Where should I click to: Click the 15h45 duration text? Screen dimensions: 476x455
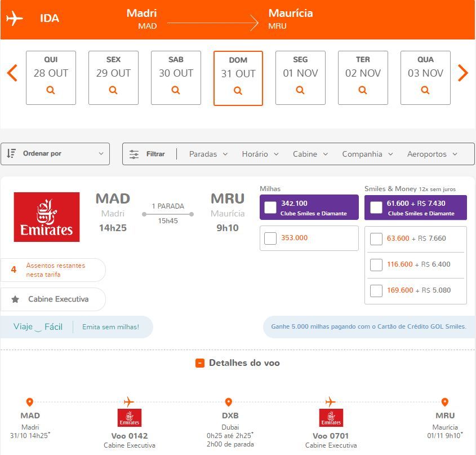(168, 221)
